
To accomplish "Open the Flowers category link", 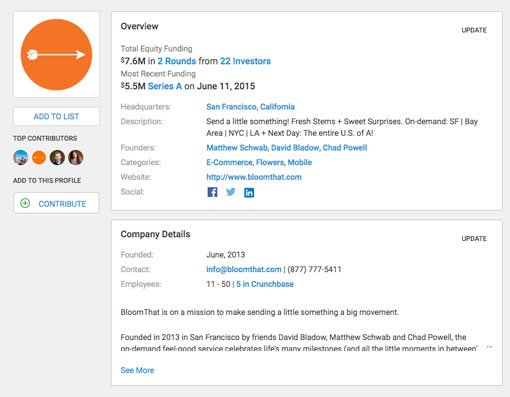I will (270, 162).
